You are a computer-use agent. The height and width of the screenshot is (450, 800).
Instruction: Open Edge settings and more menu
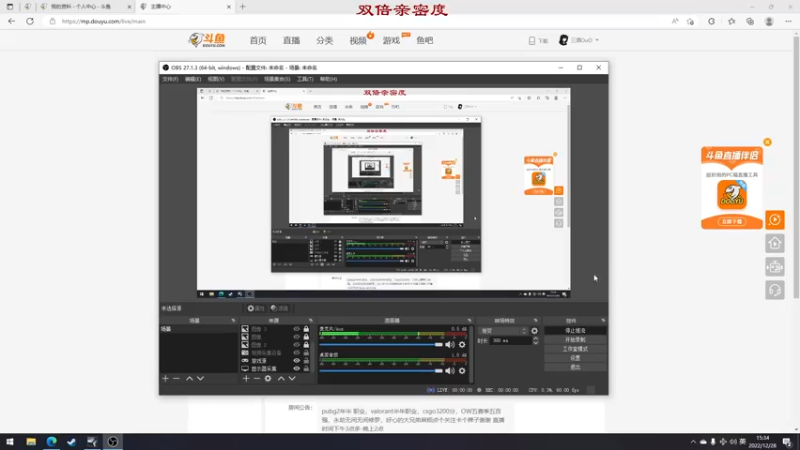pyautogui.click(x=788, y=21)
